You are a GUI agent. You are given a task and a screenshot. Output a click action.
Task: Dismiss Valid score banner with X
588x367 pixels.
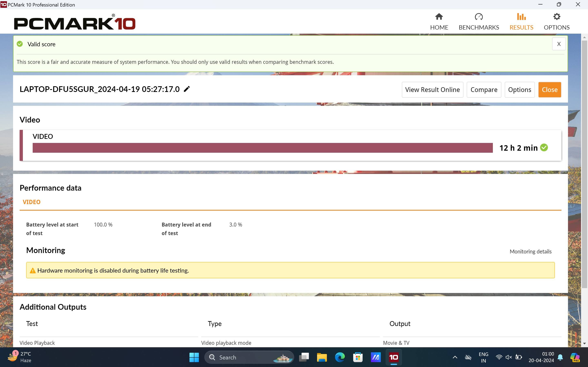(x=559, y=44)
